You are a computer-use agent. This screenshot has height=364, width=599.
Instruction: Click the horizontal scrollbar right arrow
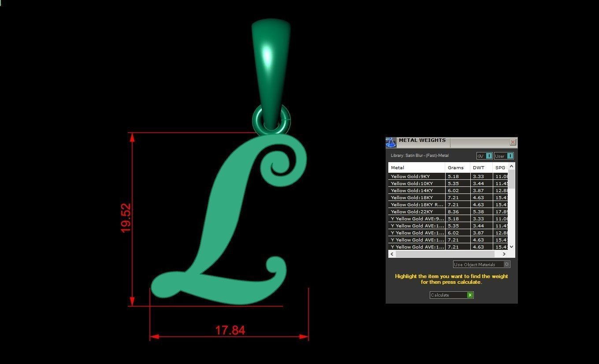pos(504,254)
